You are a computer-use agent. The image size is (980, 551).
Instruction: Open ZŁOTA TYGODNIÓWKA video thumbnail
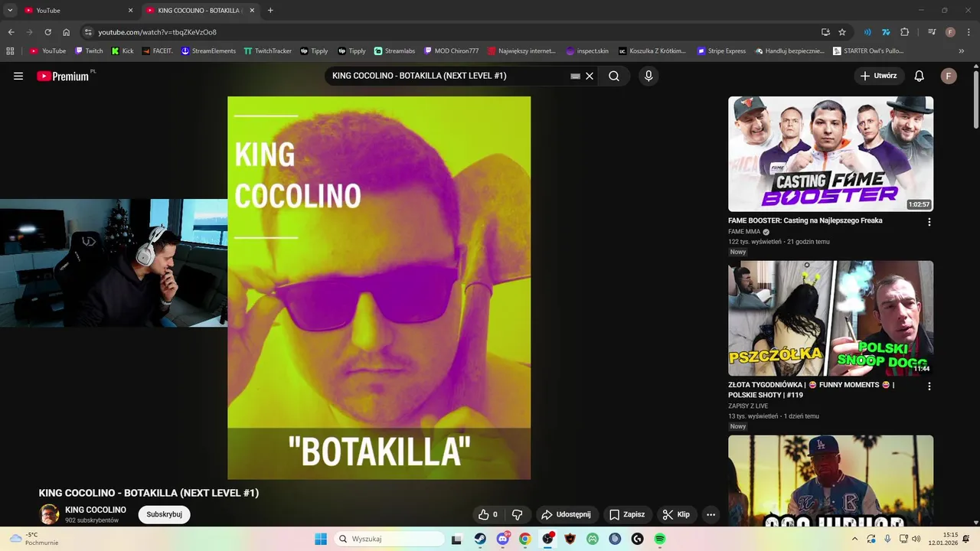[831, 318]
